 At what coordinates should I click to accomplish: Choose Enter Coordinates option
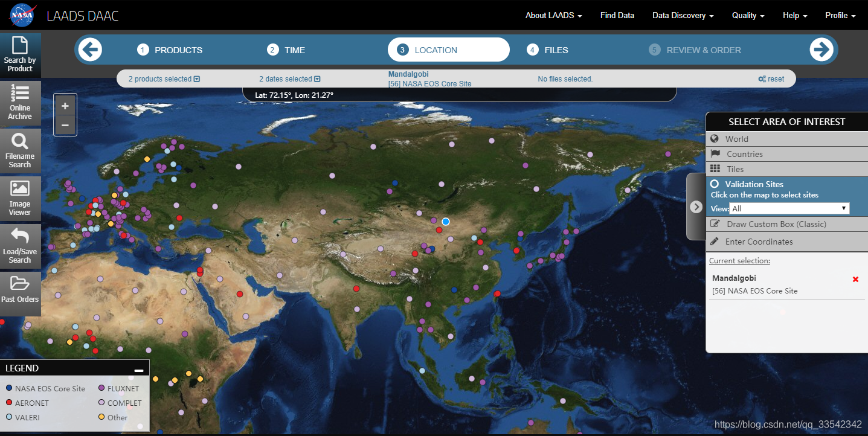click(x=787, y=242)
